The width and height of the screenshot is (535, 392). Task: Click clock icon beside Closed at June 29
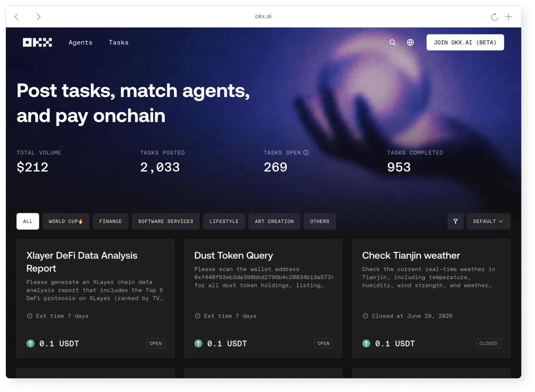[365, 316]
